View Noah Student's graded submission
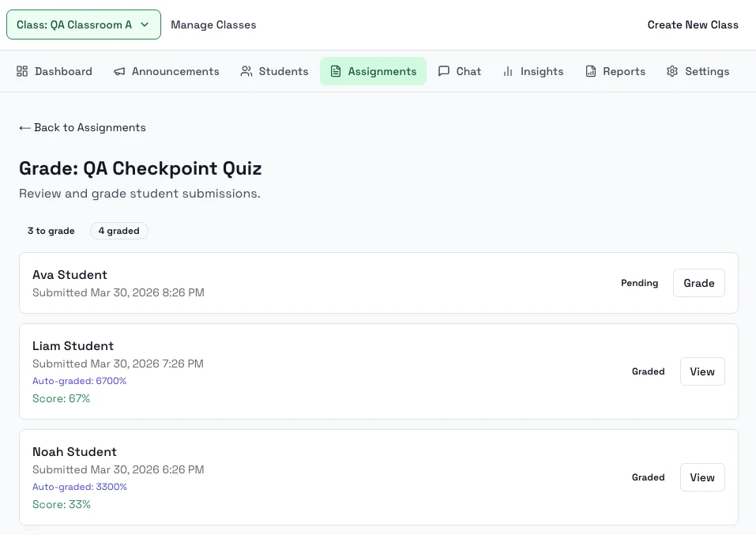The height and width of the screenshot is (535, 756). pos(701,477)
